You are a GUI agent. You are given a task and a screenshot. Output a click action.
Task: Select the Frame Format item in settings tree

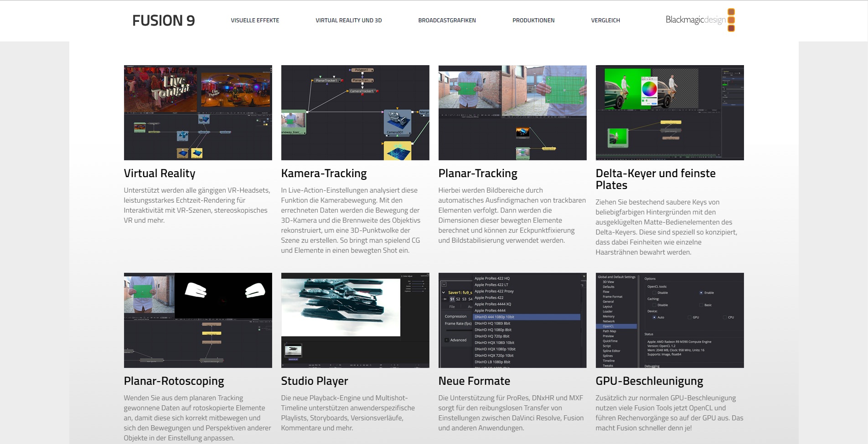click(612, 297)
